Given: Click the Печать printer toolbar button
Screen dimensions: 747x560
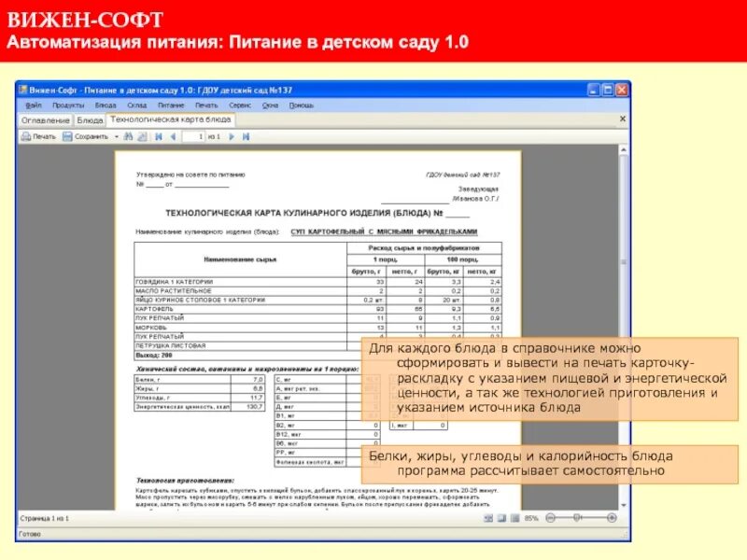Looking at the screenshot, I should (38, 136).
